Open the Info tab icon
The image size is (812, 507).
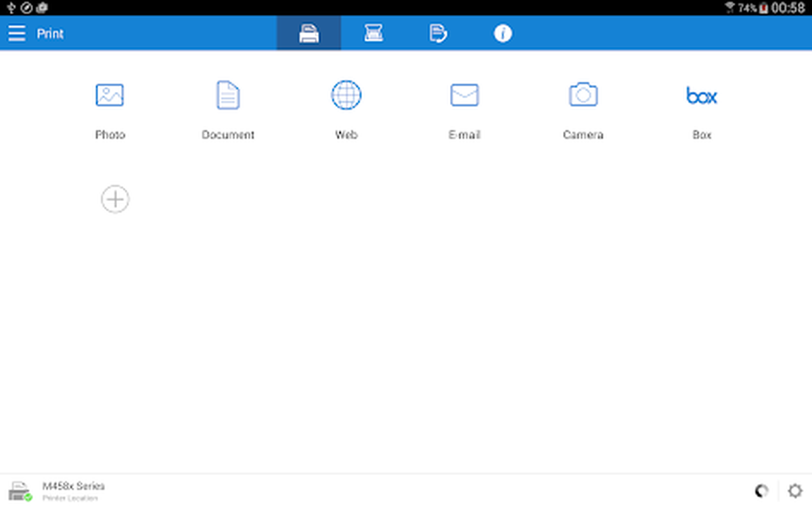[x=503, y=33]
